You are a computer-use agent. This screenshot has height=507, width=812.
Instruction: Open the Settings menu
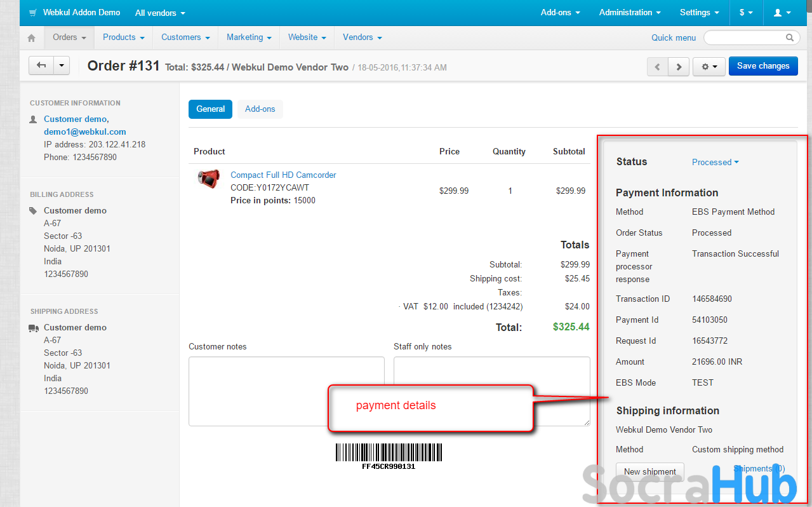click(x=699, y=13)
